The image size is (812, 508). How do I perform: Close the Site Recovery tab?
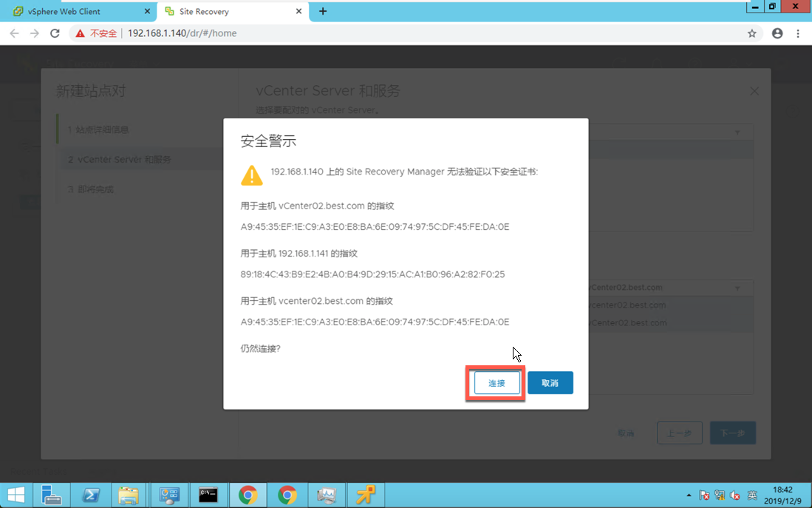[x=298, y=11]
